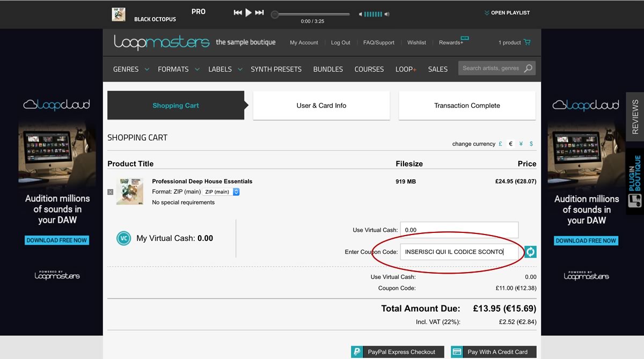
Task: Open the ZIP (main) format dropdown
Action: pyautogui.click(x=222, y=192)
